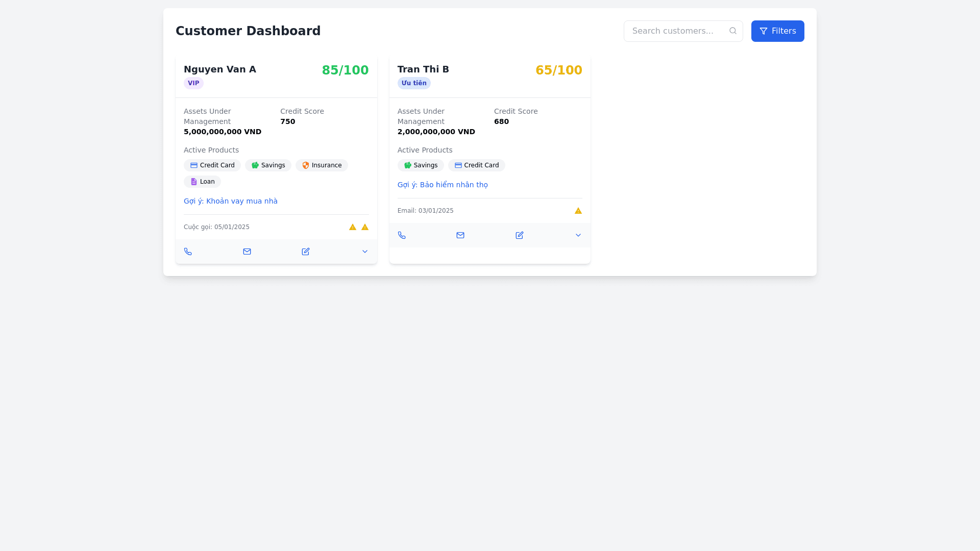
Task: Click phone icon on Nguyen Van A card
Action: tap(188, 252)
